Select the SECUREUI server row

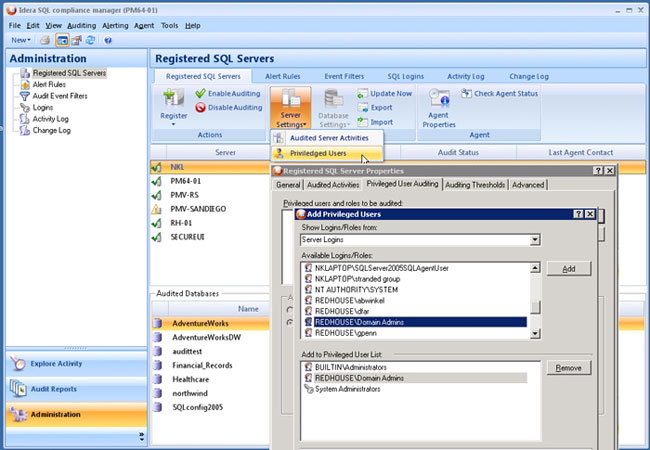[x=210, y=237]
